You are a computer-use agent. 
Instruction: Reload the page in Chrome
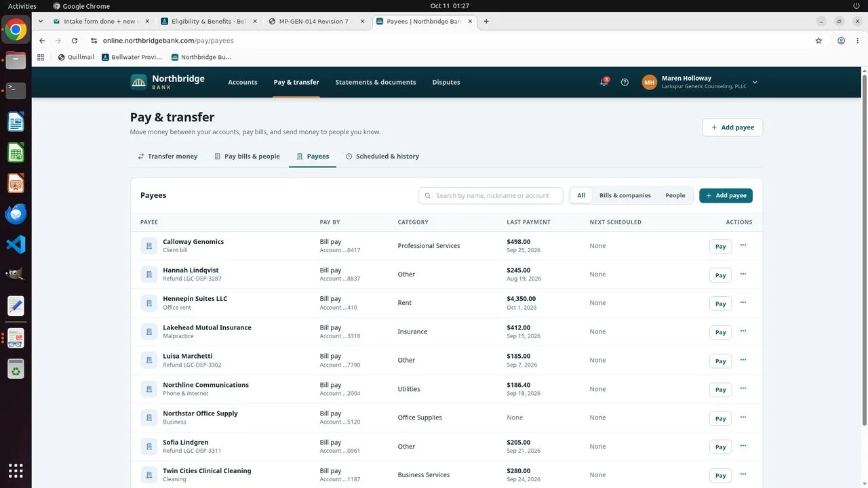click(75, 41)
